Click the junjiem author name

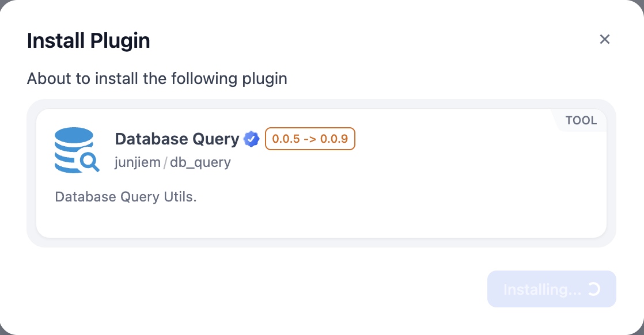click(138, 162)
